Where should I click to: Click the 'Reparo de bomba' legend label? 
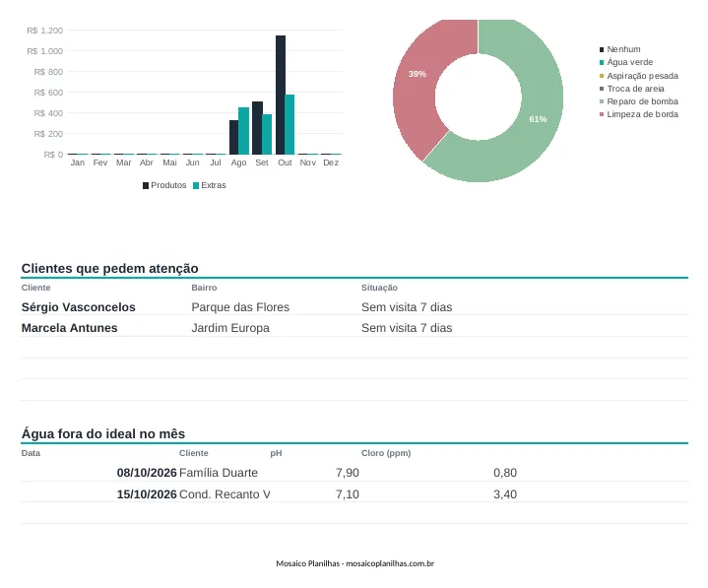pyautogui.click(x=643, y=101)
